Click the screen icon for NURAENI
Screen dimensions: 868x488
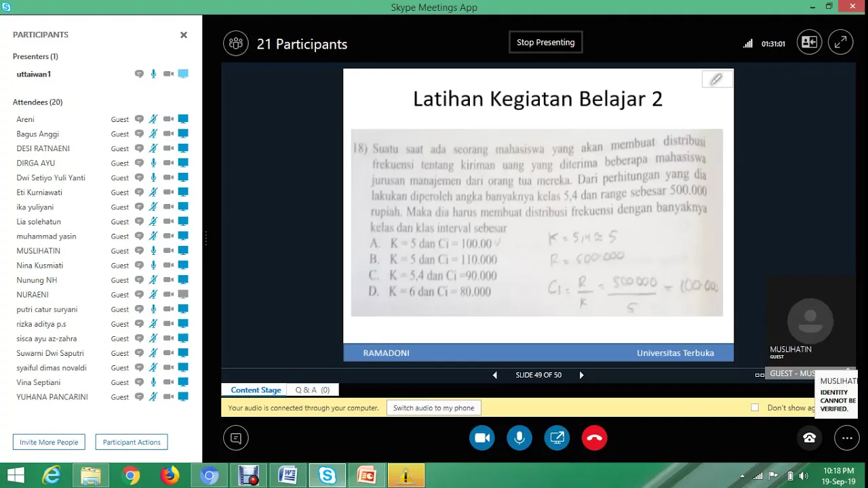[183, 295]
